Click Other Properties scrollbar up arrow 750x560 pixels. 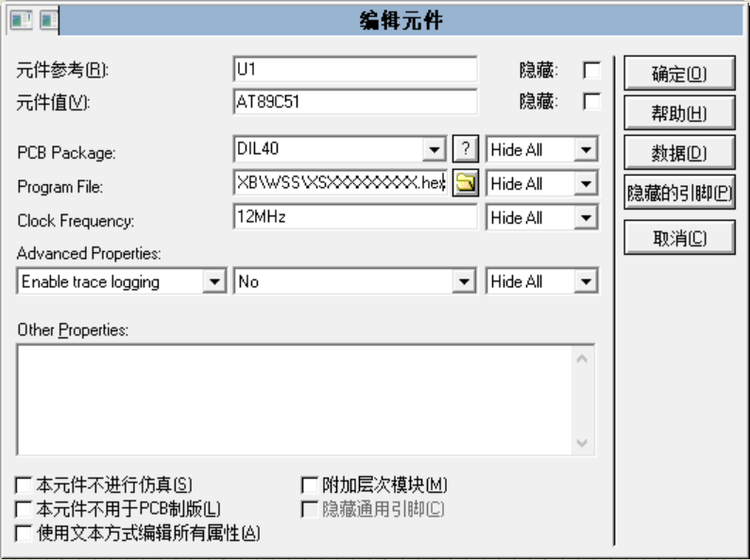[x=582, y=359]
